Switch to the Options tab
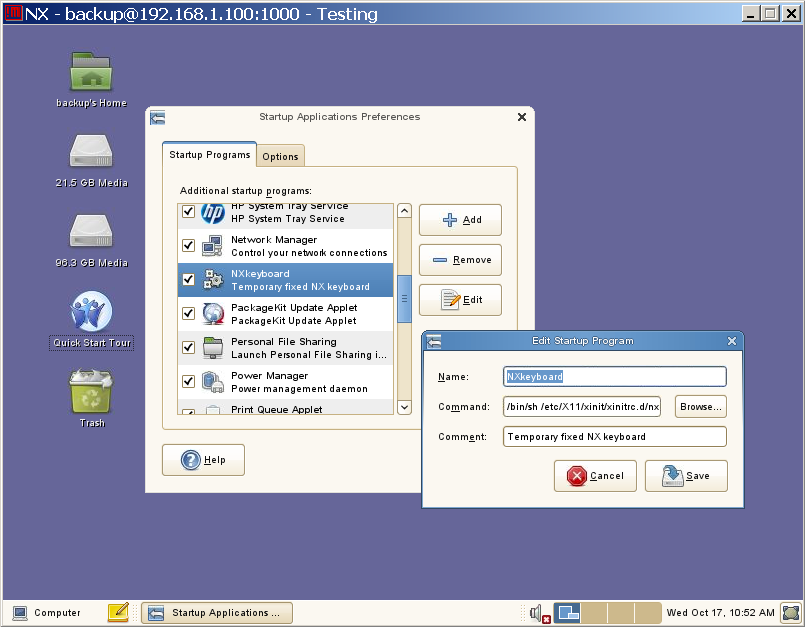 coord(280,156)
